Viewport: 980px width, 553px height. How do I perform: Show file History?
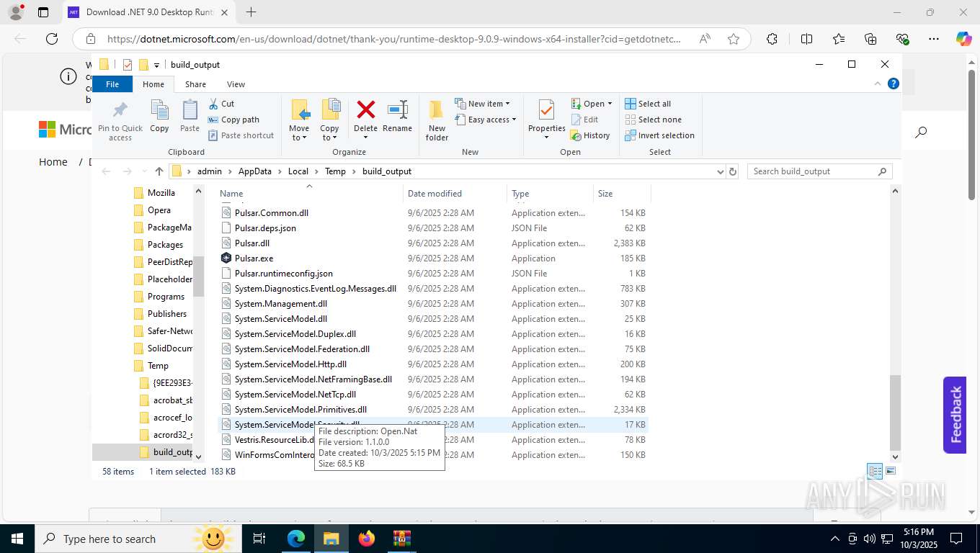coord(590,135)
